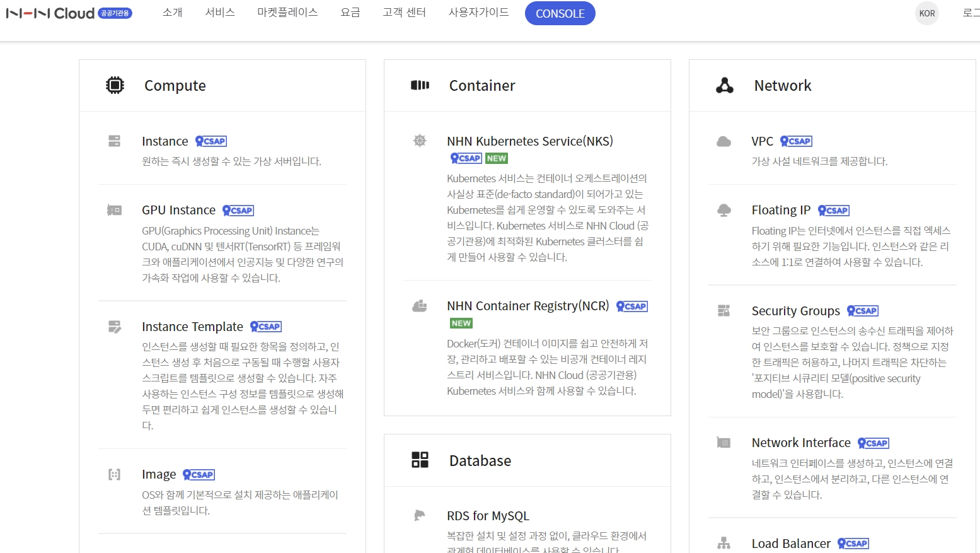980x553 pixels.
Task: Open the Image service link
Action: (159, 474)
